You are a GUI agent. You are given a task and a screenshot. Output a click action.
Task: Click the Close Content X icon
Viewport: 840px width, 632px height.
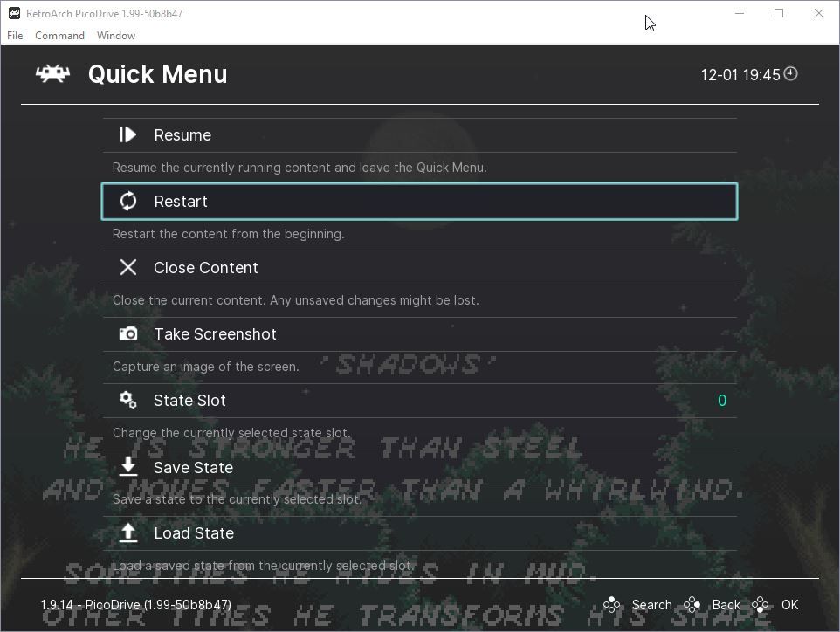coord(128,267)
